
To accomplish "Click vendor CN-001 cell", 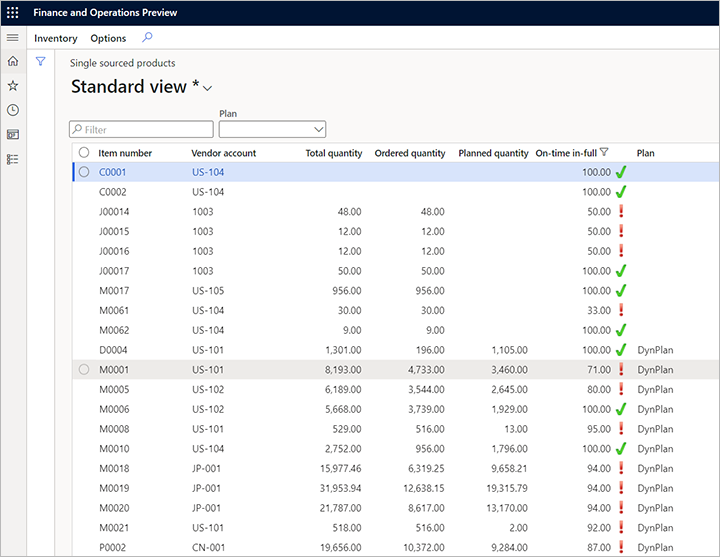I will (208, 547).
